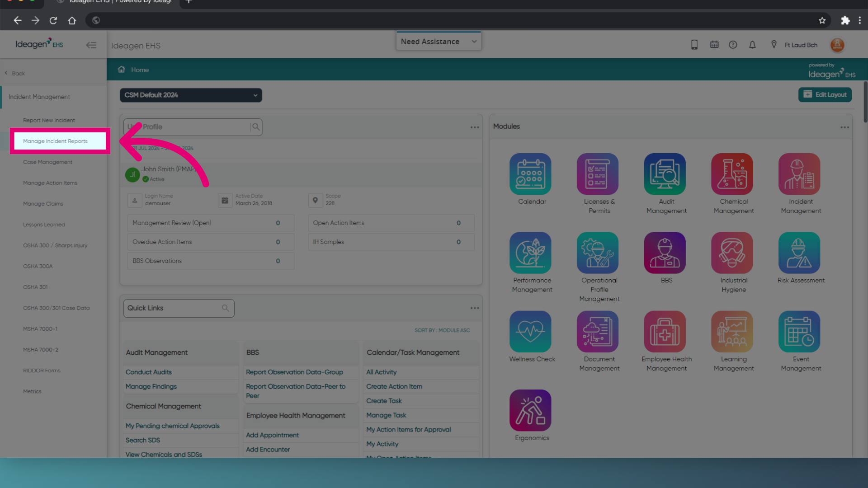868x488 pixels.
Task: Open Employee Health Management module icon
Action: [x=665, y=332]
